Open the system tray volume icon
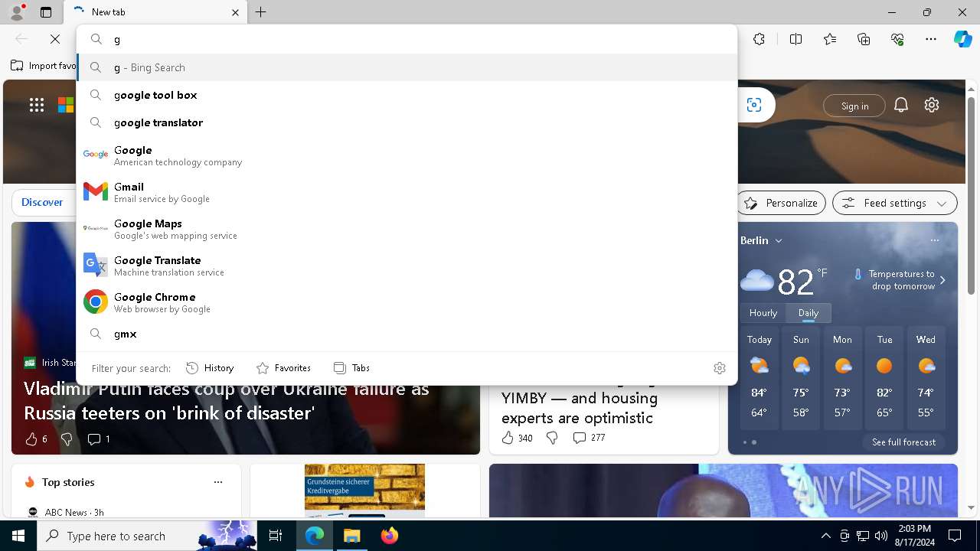 (880, 536)
